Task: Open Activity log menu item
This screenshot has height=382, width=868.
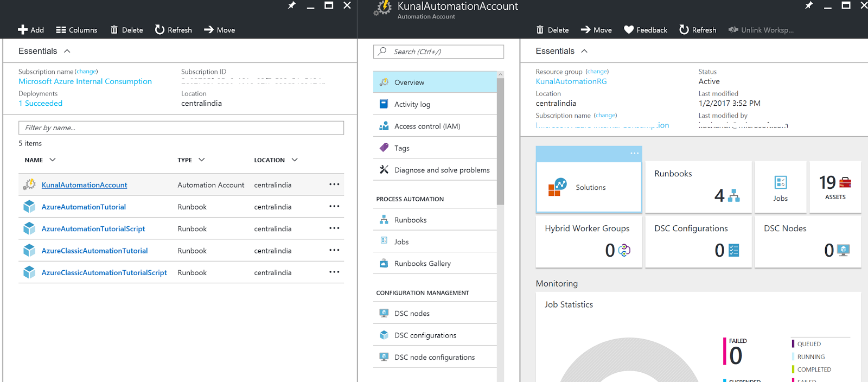Action: (435, 104)
